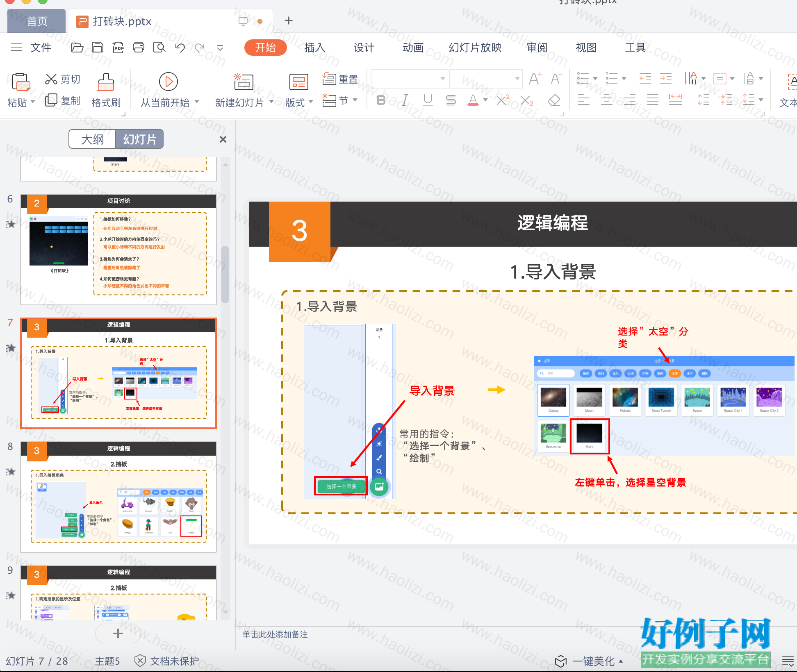
Task: Click the 一键美化 button
Action: click(588, 661)
